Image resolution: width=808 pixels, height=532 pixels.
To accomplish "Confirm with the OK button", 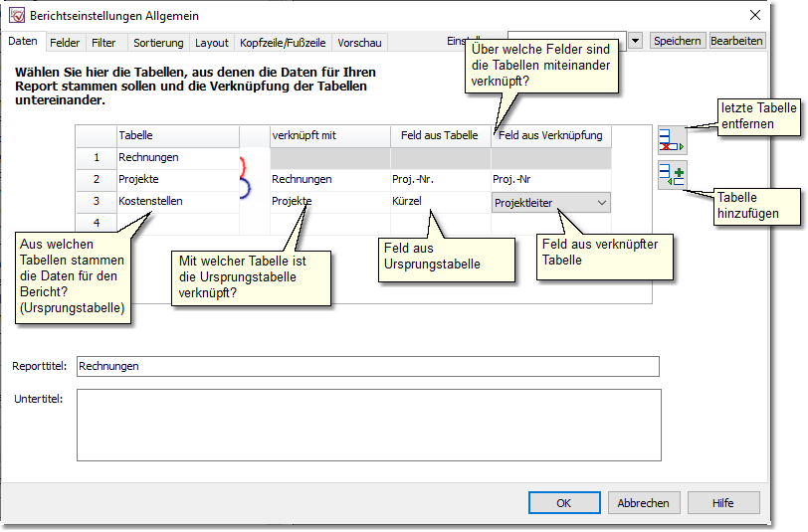I will pos(563,503).
